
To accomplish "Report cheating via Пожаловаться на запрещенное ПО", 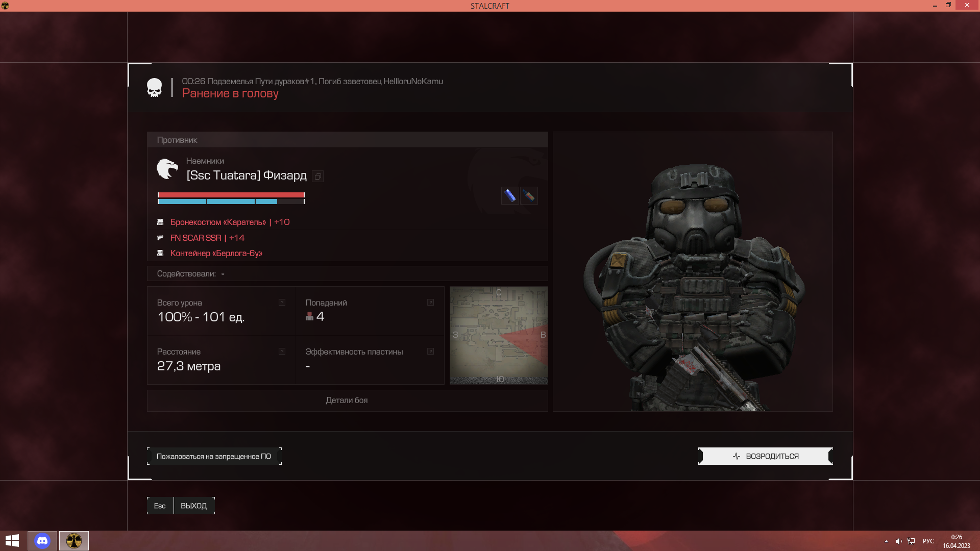I will [214, 456].
